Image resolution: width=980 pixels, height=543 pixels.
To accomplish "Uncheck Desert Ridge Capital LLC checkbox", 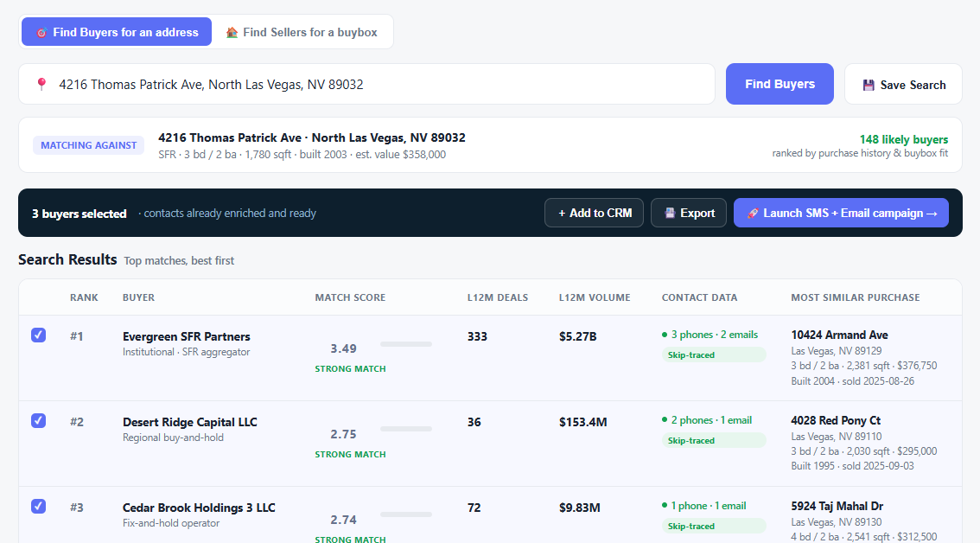I will pos(38,421).
